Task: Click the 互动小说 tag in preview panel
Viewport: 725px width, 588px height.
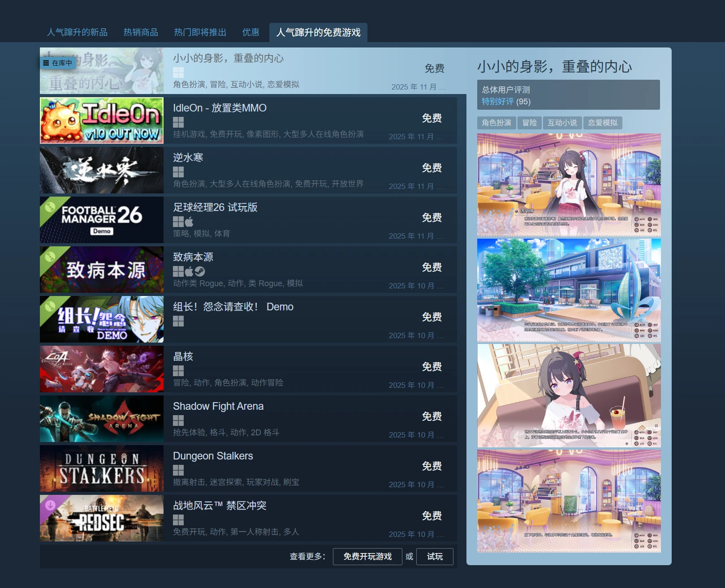Action: point(562,123)
